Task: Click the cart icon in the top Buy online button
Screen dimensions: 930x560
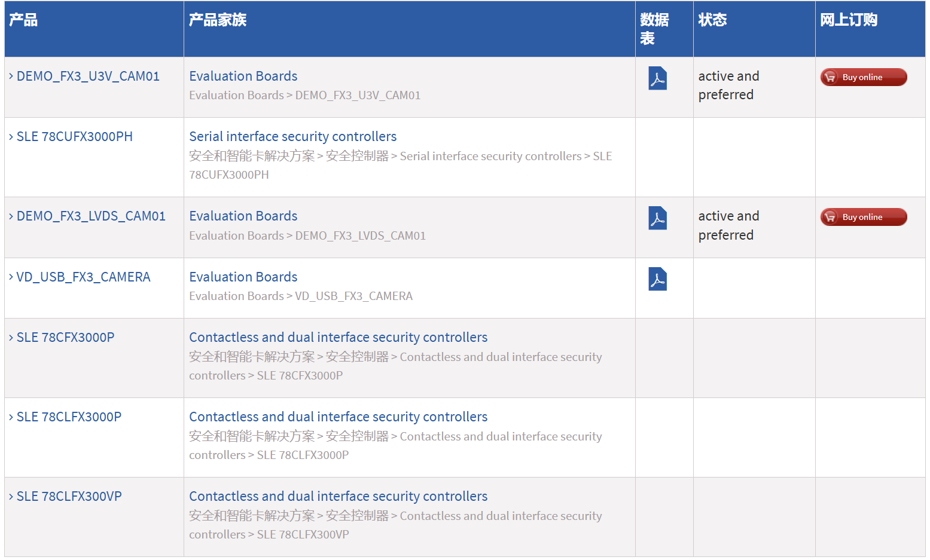Action: pyautogui.click(x=830, y=77)
